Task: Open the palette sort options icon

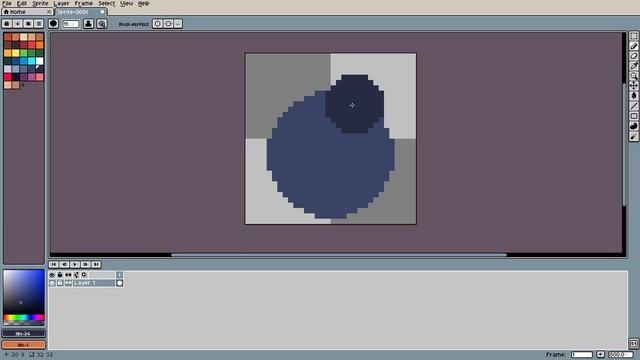Action: pos(17,24)
